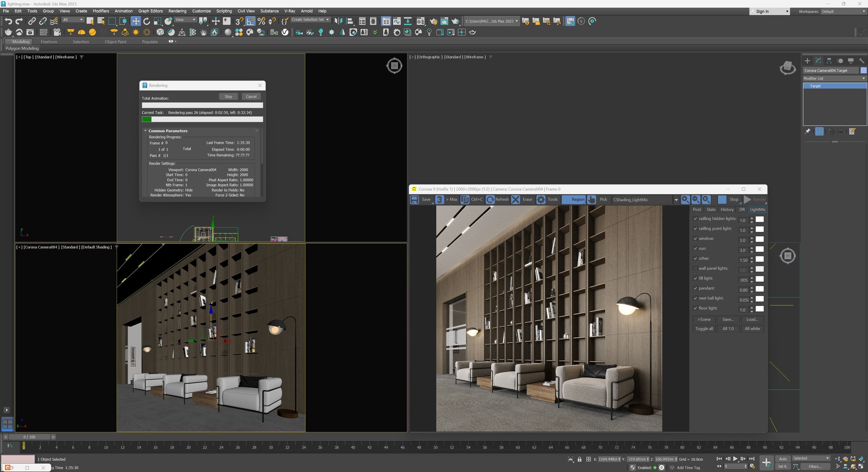Click the Toggle all button in LightMix
Screen dimensions: 868x472
click(704, 329)
